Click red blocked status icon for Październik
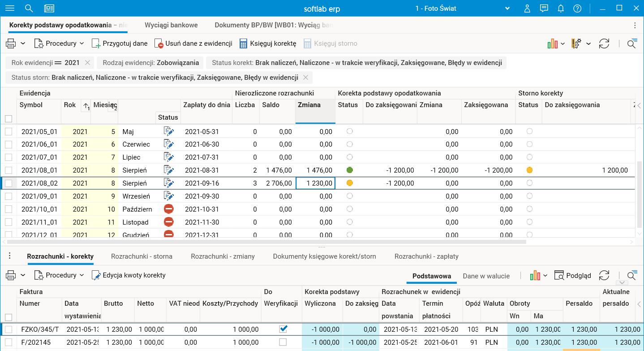This screenshot has width=644, height=351. pos(168,209)
